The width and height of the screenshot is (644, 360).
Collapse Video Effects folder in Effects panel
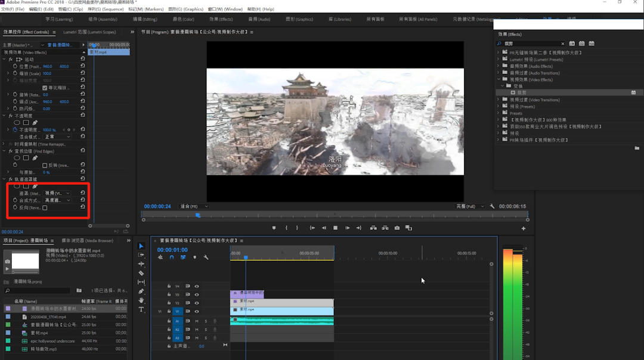click(499, 80)
